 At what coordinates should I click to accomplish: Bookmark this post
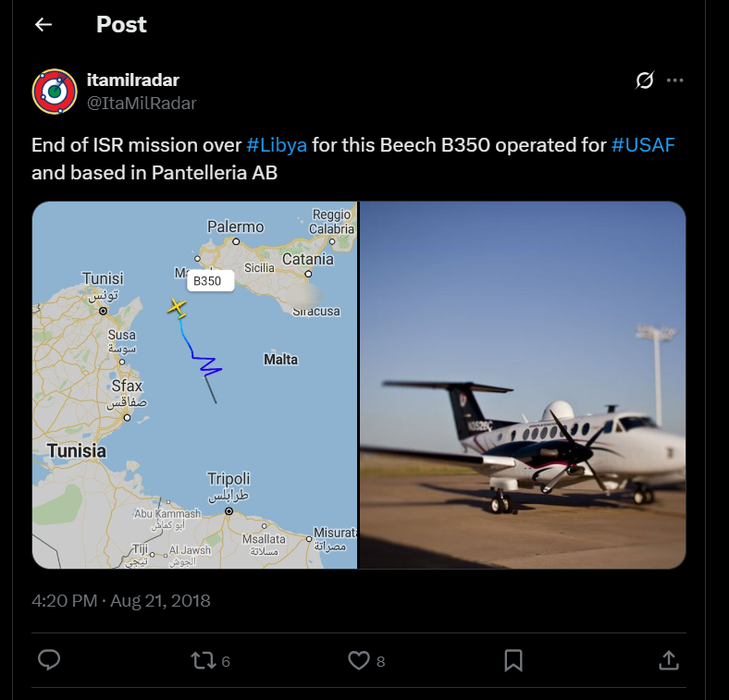coord(513,660)
